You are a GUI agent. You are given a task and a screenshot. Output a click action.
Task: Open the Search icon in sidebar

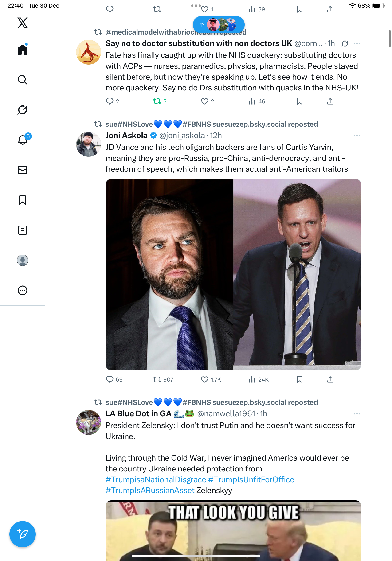pos(23,80)
